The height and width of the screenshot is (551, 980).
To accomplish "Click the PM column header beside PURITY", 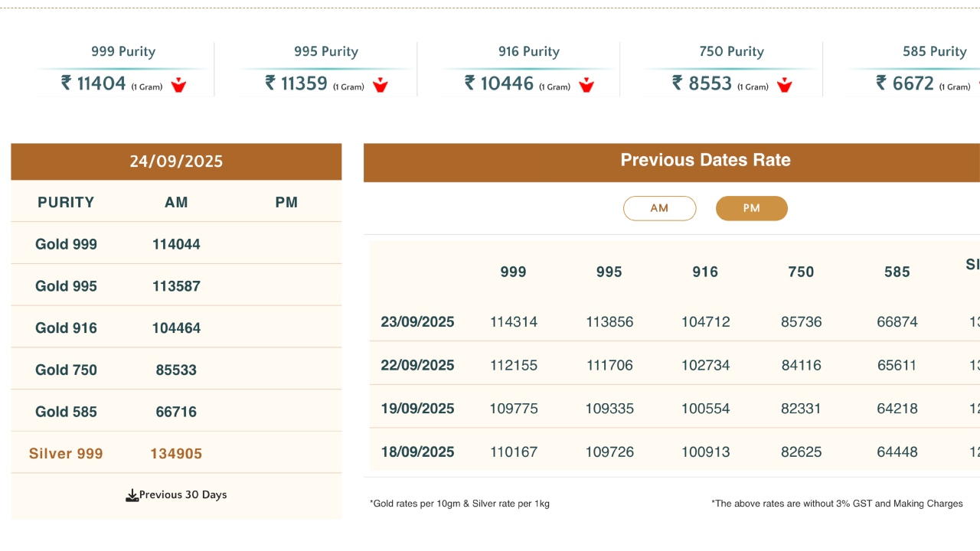I will click(x=286, y=203).
